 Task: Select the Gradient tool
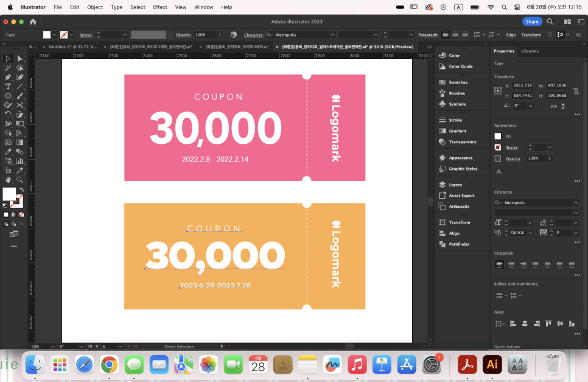coord(20,143)
